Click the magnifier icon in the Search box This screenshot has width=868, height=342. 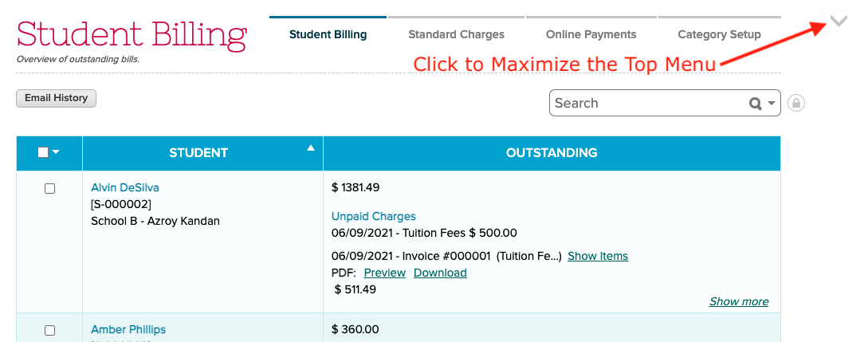(x=755, y=104)
